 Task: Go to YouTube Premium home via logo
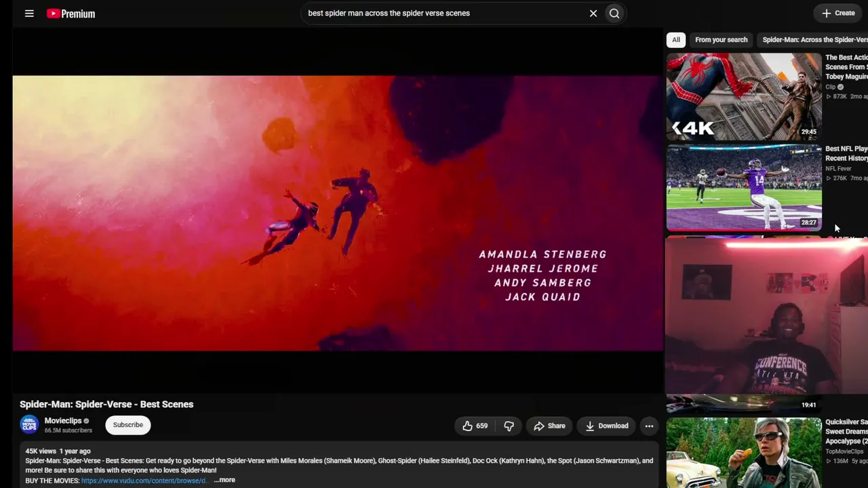pyautogui.click(x=71, y=14)
